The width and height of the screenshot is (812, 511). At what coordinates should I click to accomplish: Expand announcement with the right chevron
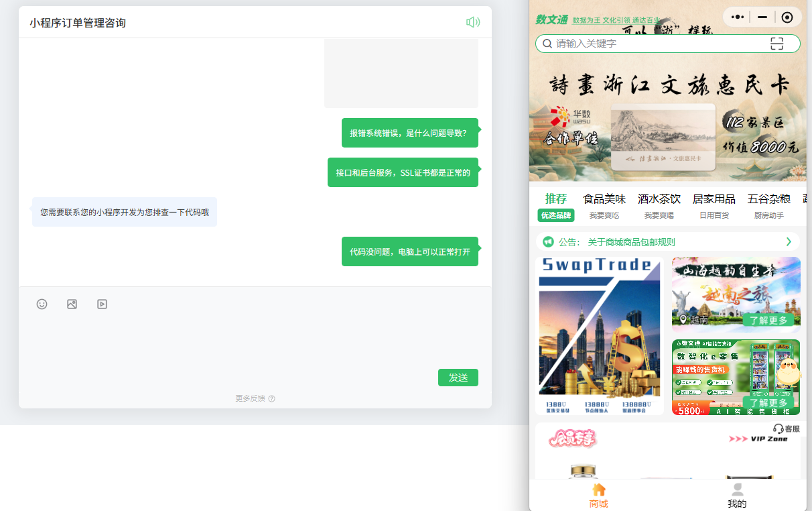[x=789, y=241]
